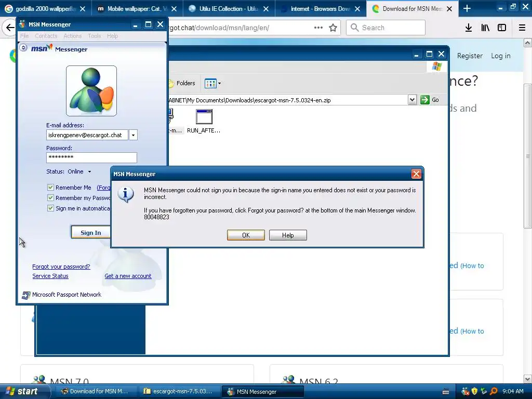Viewport: 532px width, 399px height.
Task: Click the MSN Messenger display picture
Action: coord(91,91)
